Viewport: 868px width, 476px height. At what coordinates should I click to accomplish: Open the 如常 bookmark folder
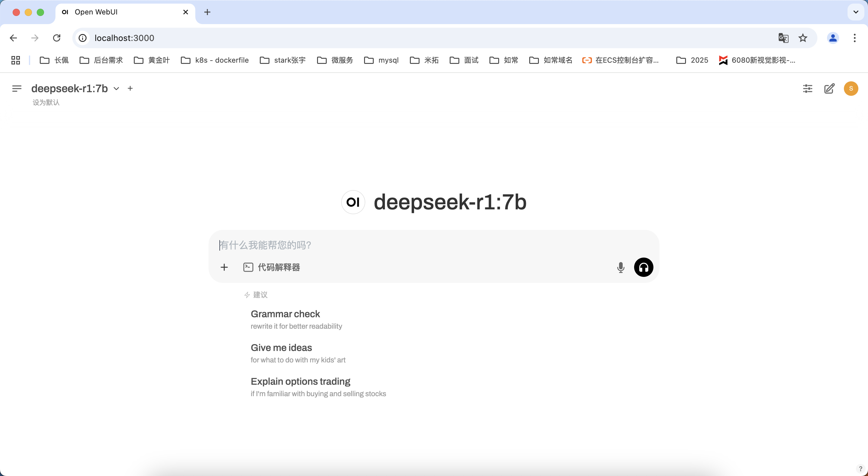coord(504,60)
